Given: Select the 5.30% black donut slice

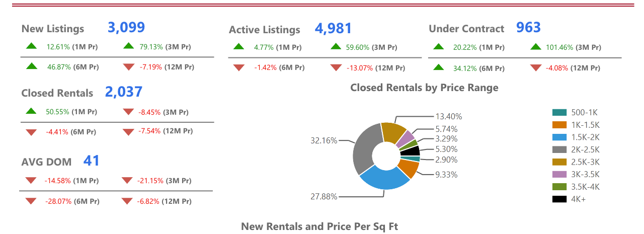Looking at the screenshot, I should 411,151.
